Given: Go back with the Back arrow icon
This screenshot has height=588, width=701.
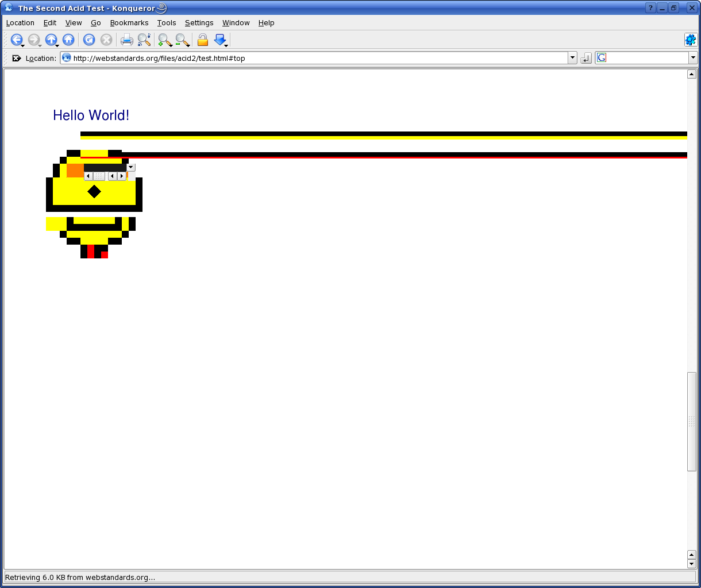Looking at the screenshot, I should 16,40.
